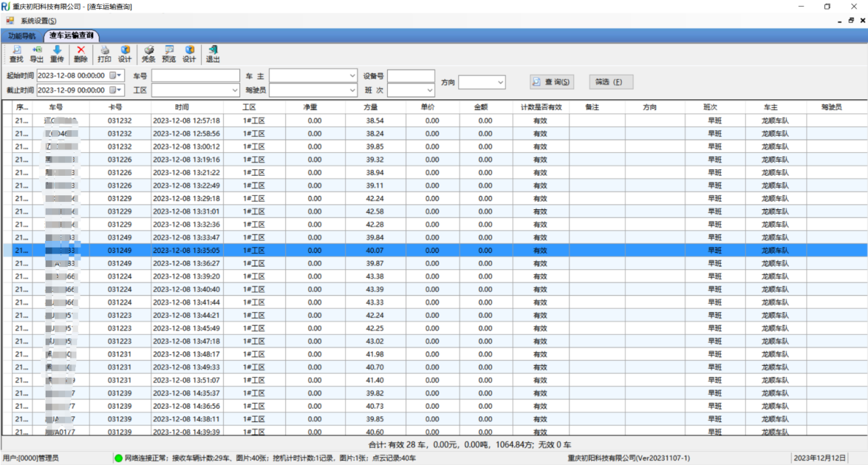Select the row timed 2023-12-08 12:57:18
Viewport: 868px width, 465px height.
coord(434,121)
